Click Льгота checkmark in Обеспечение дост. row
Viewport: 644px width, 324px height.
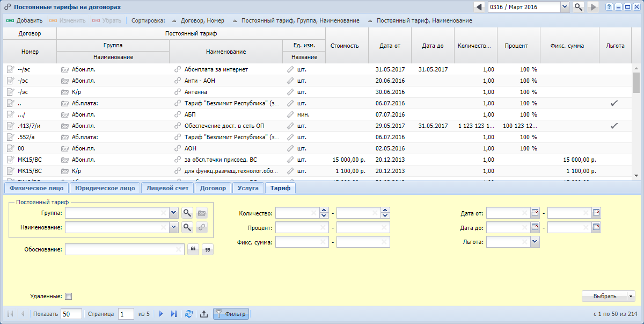click(x=614, y=126)
